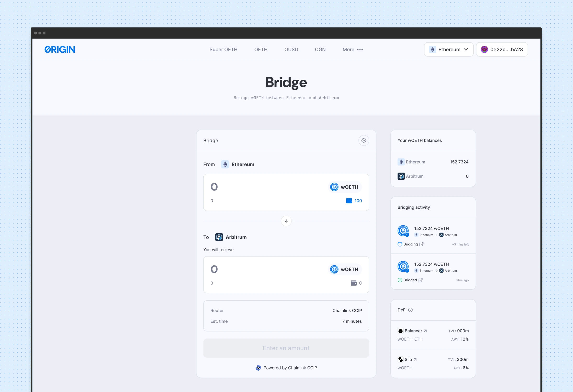Click the green Bridged checkmark icon
This screenshot has height=392, width=573.
(x=400, y=280)
